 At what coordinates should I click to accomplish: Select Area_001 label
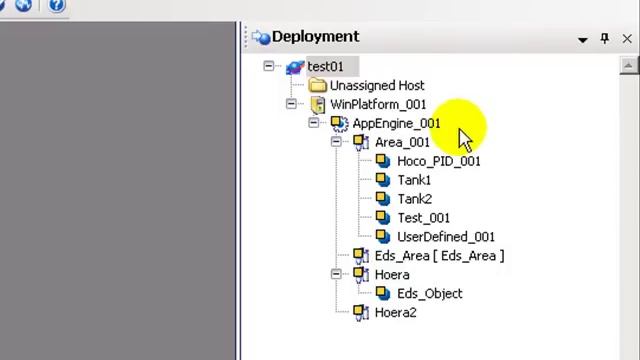coord(402,142)
